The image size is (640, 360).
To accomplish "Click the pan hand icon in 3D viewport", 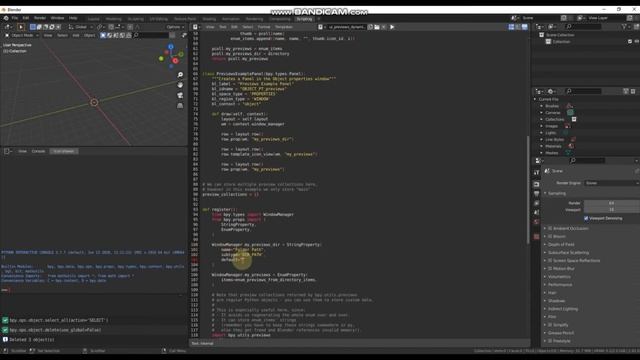I will click(180, 85).
